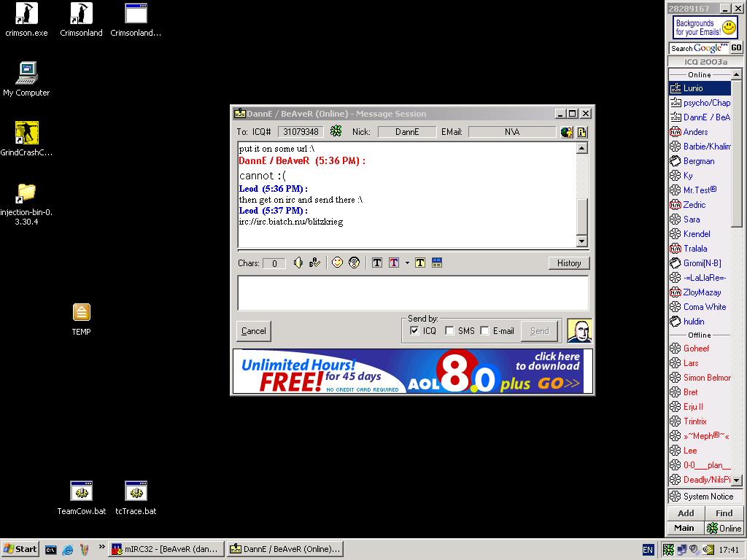Switch to the mIRC32 taskbar button
Viewport: 747px width, 560px height.
[x=166, y=549]
